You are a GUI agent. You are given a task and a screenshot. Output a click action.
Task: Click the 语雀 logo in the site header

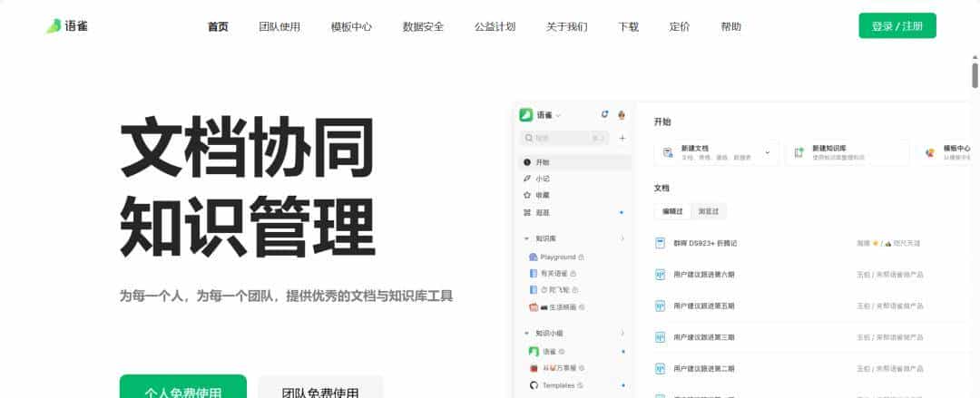[x=67, y=26]
